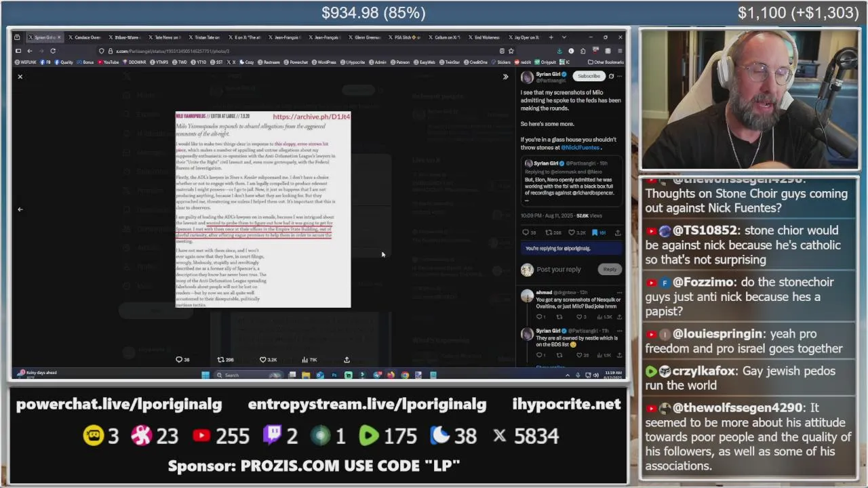Click the share icon below the enlarged photo
Image resolution: width=868 pixels, height=488 pixels.
[347, 360]
